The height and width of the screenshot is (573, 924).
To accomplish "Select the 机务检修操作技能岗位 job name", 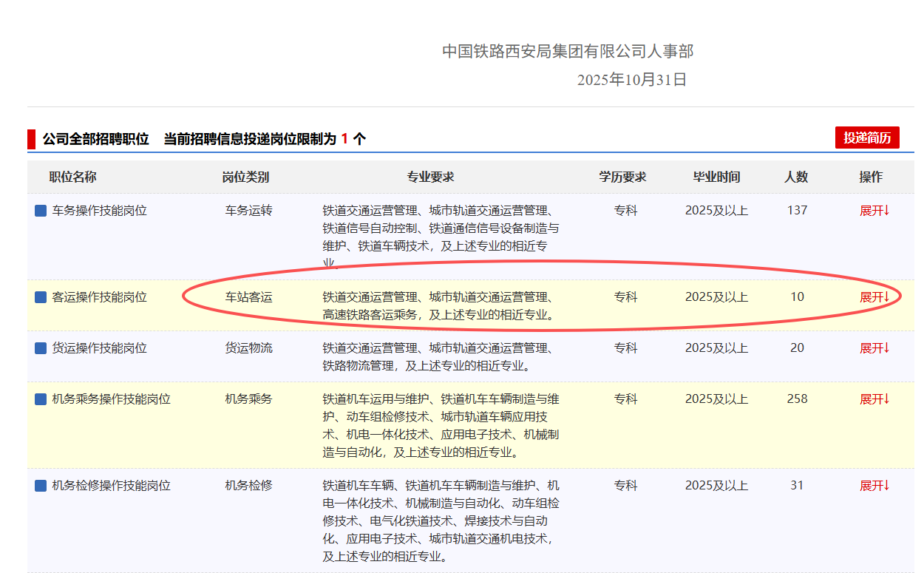I will (111, 486).
